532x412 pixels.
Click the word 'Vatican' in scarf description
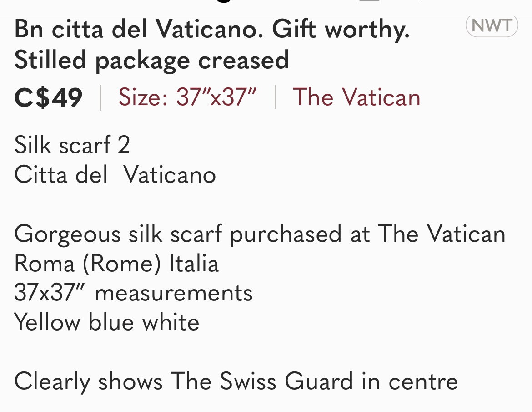(x=466, y=234)
